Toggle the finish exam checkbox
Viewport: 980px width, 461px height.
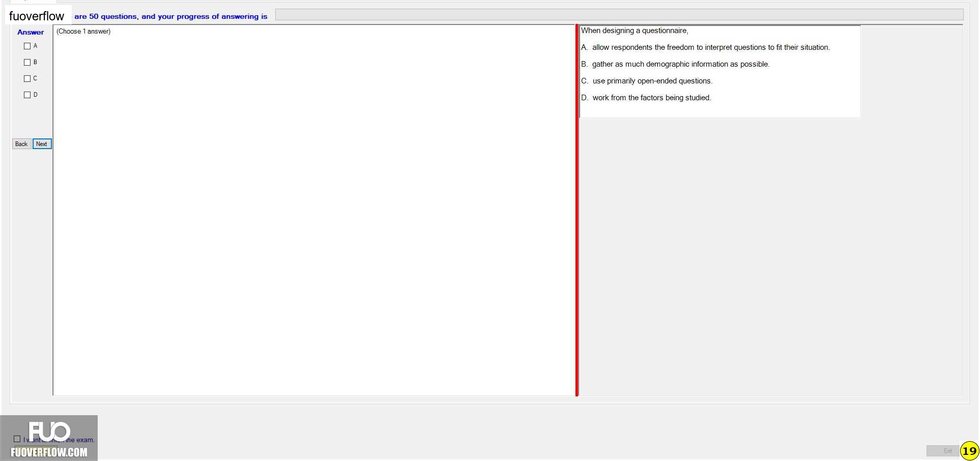[x=17, y=439]
